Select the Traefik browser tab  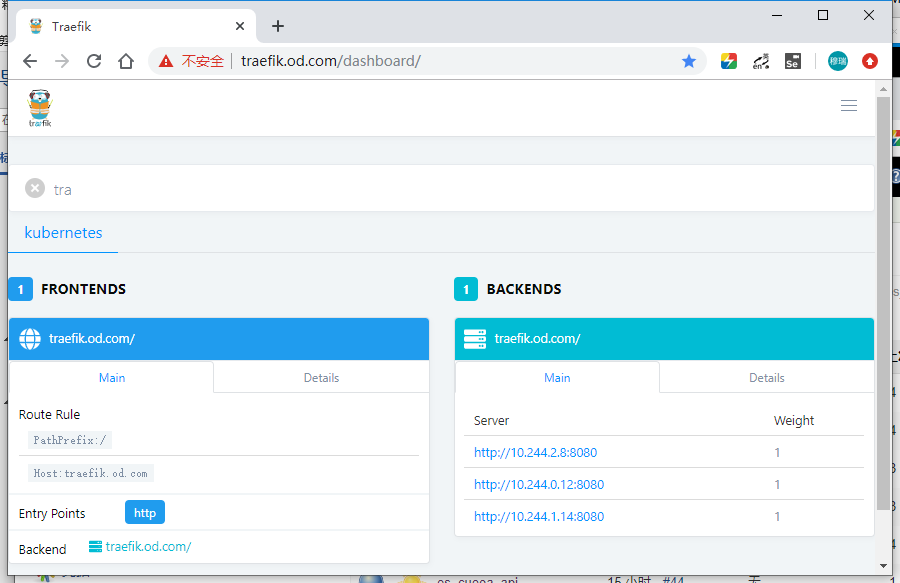[x=135, y=26]
